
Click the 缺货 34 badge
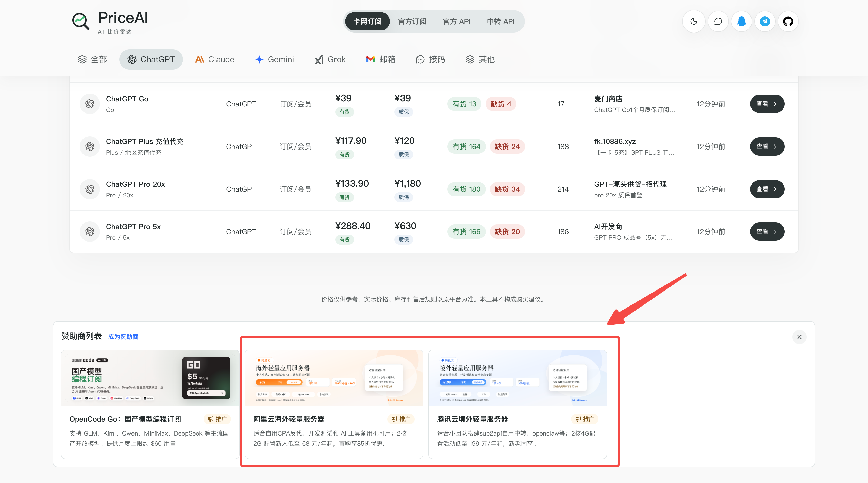click(x=507, y=189)
